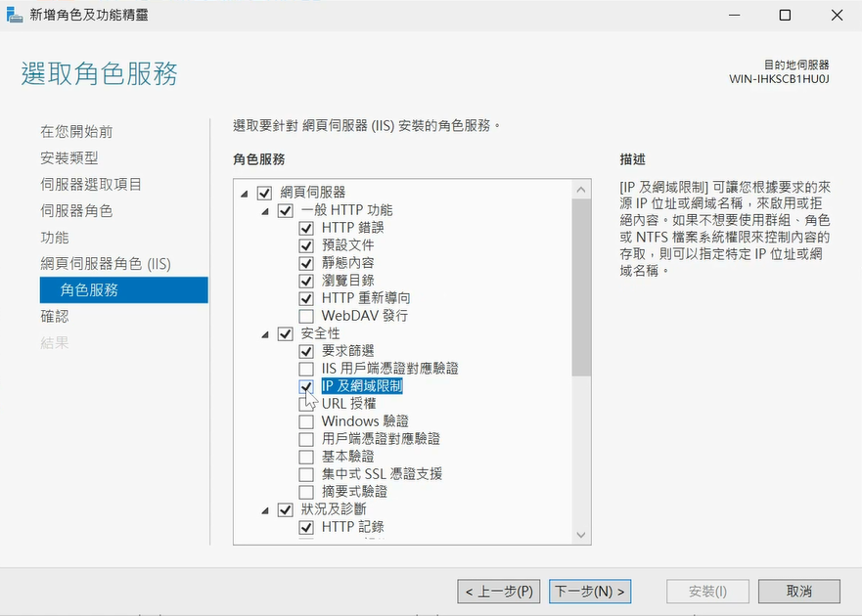Enable the 用戶端憑證對應驗證 checkbox

pos(306,439)
